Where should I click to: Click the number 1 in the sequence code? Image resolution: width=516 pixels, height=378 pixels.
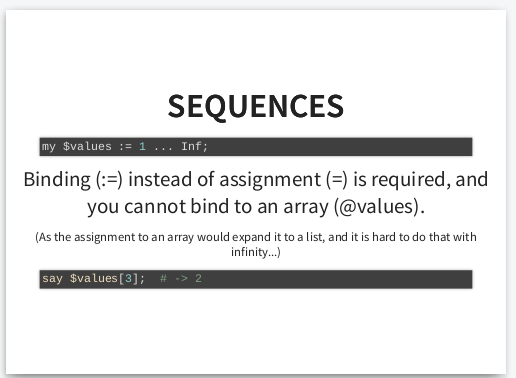(x=142, y=146)
